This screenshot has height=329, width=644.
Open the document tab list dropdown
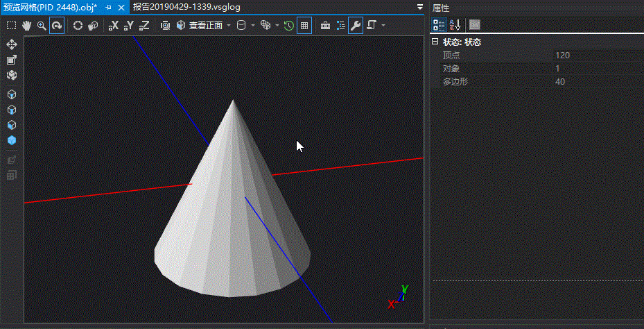[420, 7]
